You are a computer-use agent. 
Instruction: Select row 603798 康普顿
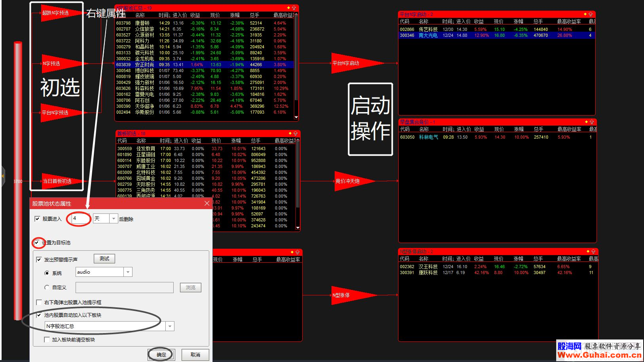(204, 23)
